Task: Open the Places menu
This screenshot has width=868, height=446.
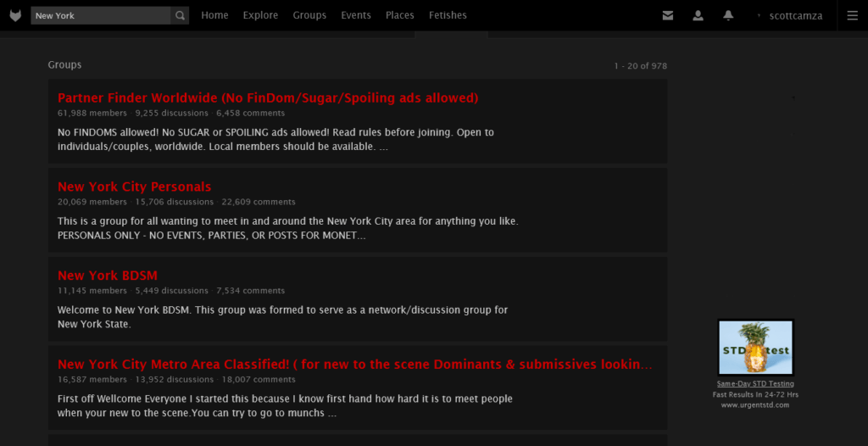Action: 400,15
